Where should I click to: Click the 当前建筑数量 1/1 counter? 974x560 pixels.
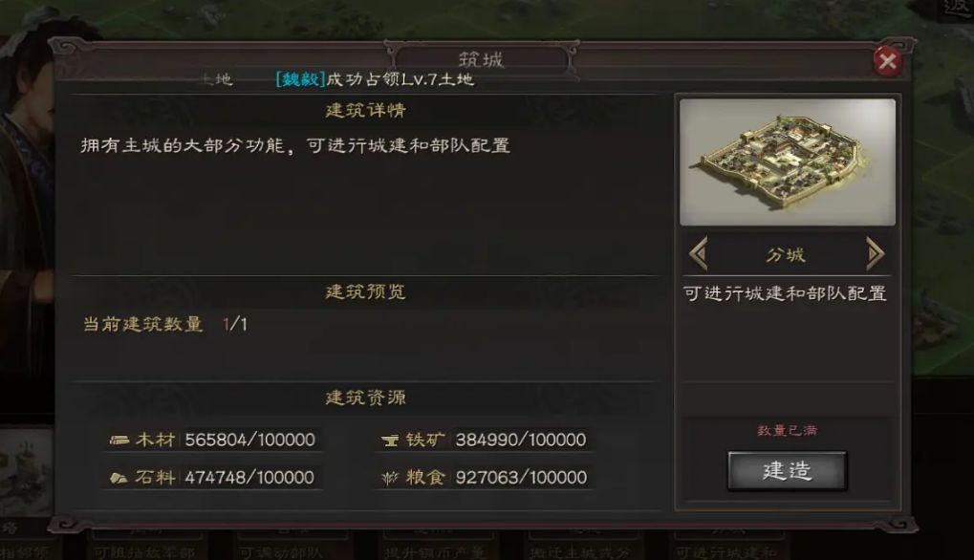point(165,324)
